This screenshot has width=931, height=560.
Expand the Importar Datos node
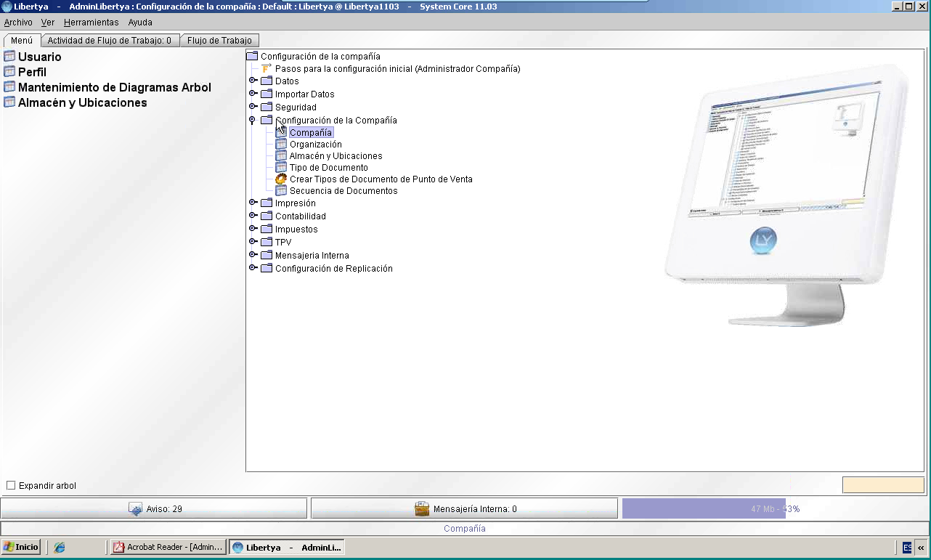[253, 94]
